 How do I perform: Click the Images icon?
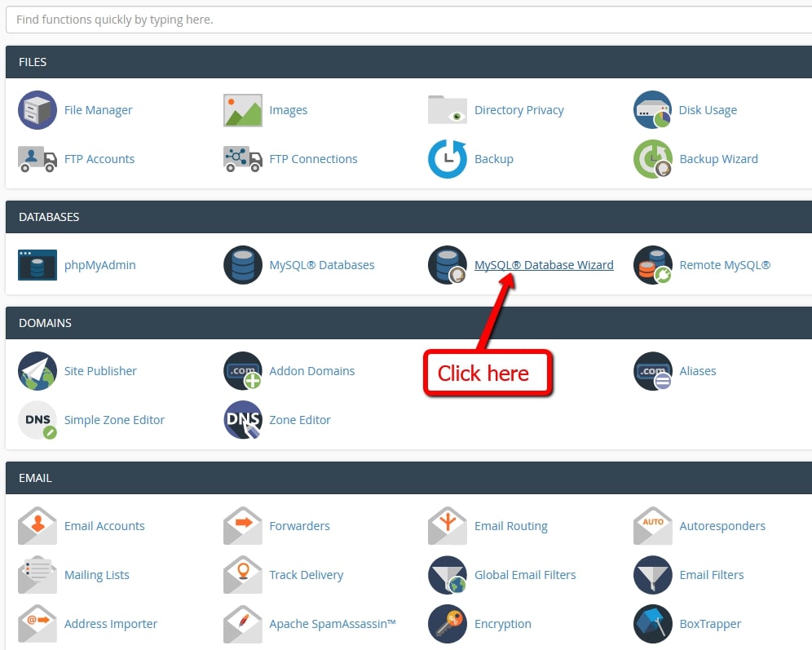click(x=241, y=109)
